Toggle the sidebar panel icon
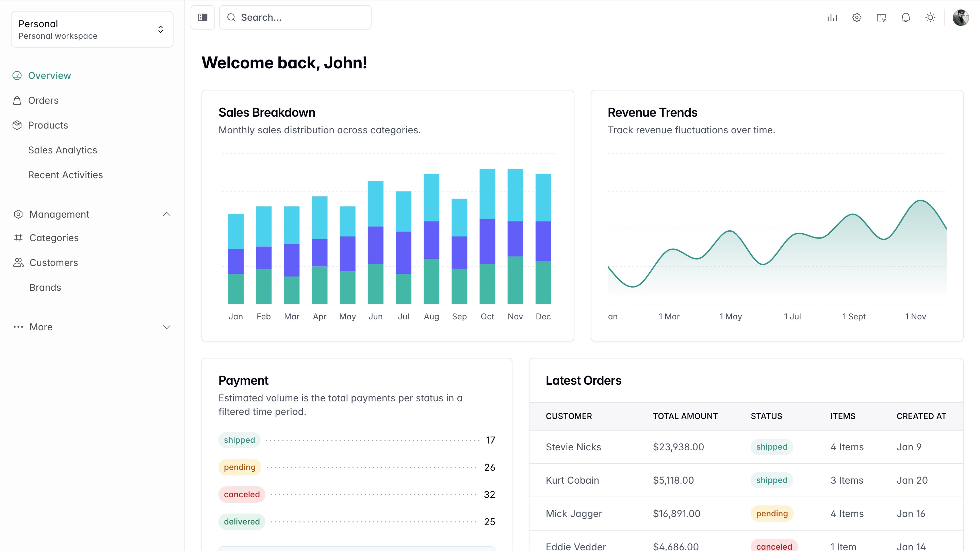 pyautogui.click(x=203, y=17)
